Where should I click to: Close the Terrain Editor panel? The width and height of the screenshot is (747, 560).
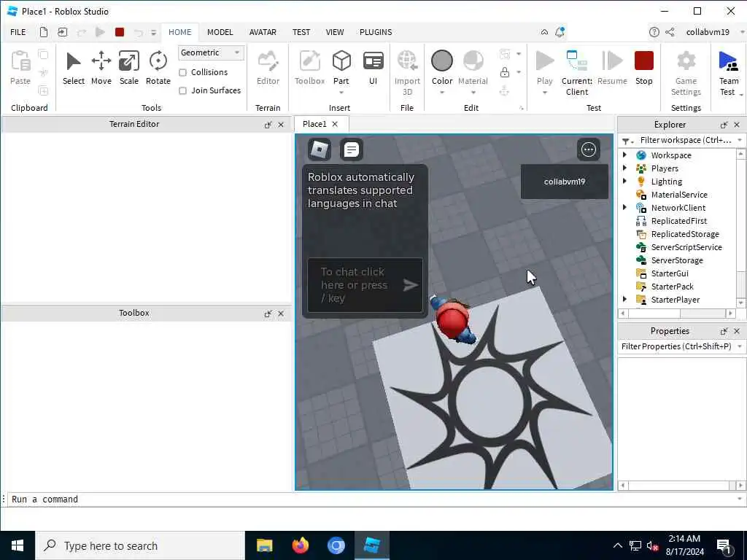point(281,125)
